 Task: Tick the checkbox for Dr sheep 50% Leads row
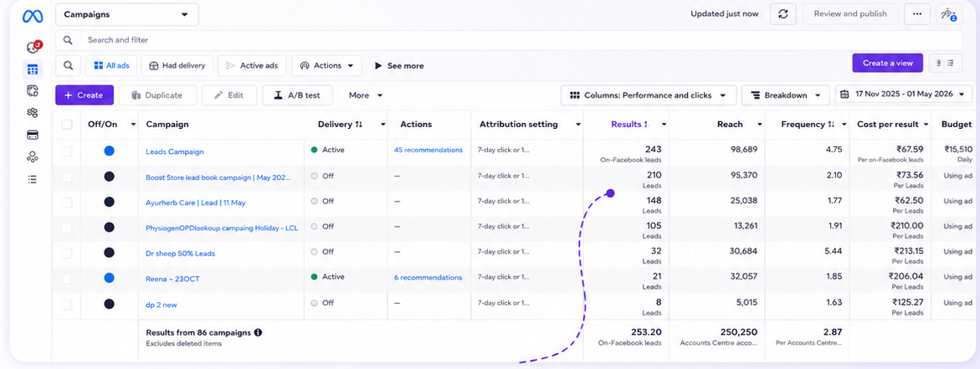(67, 254)
